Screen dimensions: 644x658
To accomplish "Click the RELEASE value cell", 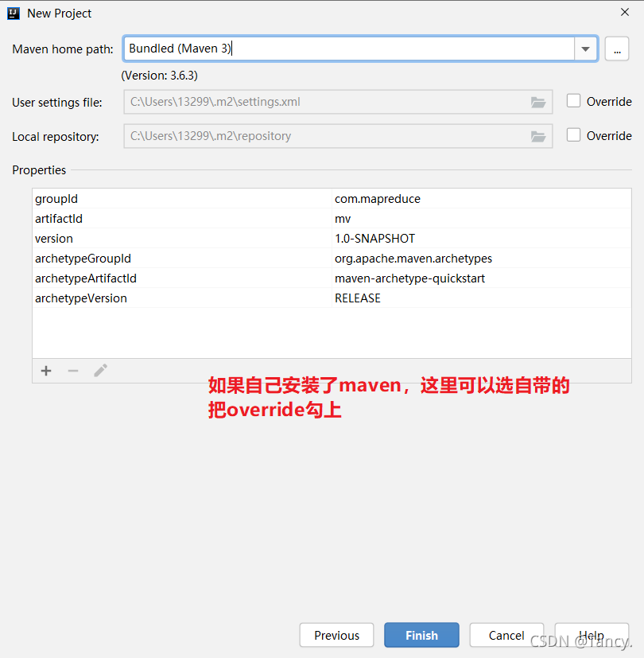I will [481, 298].
